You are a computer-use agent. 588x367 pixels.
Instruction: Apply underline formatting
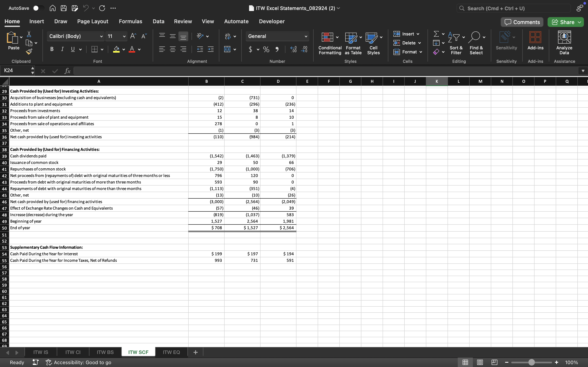point(73,49)
